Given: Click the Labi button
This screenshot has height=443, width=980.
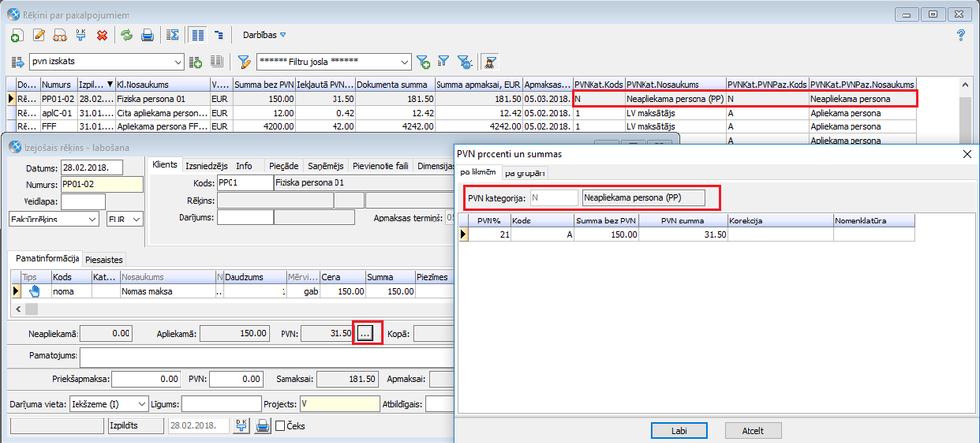Looking at the screenshot, I should pos(679,431).
